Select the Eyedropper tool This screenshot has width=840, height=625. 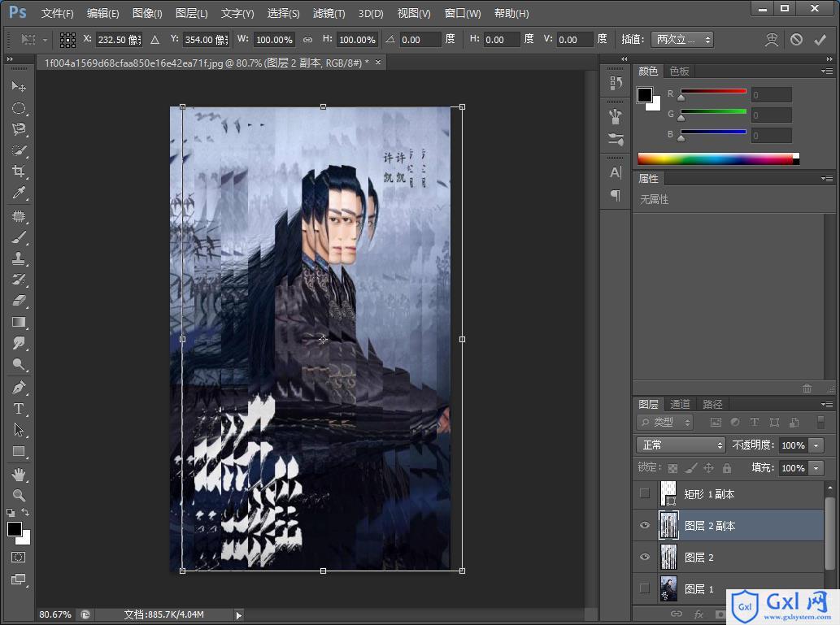pyautogui.click(x=18, y=193)
